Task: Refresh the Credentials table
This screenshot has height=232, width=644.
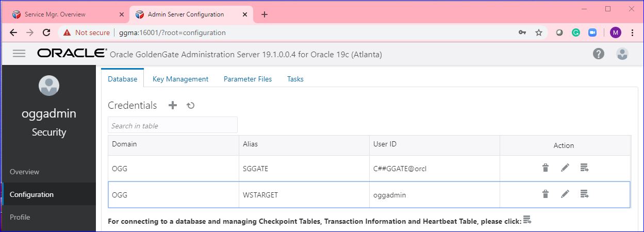Action: [x=190, y=106]
